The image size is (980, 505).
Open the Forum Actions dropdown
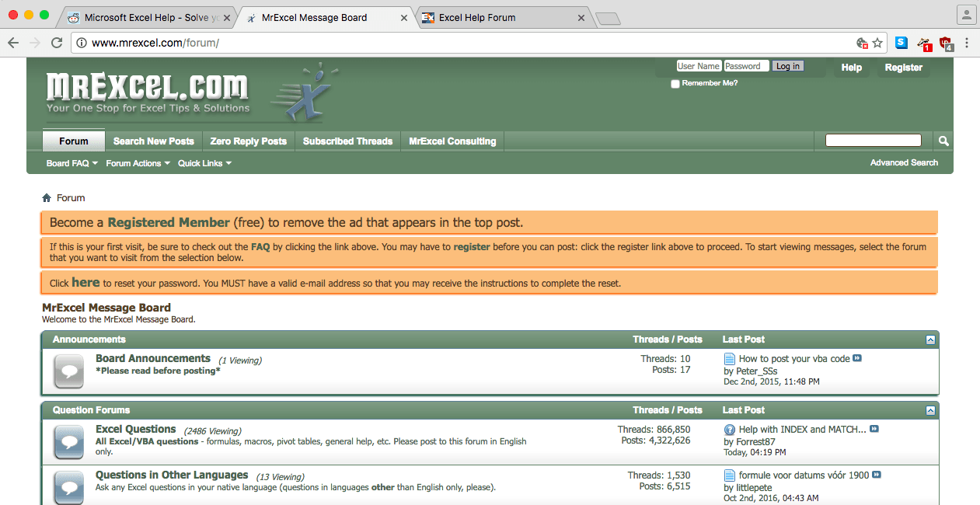pyautogui.click(x=138, y=163)
